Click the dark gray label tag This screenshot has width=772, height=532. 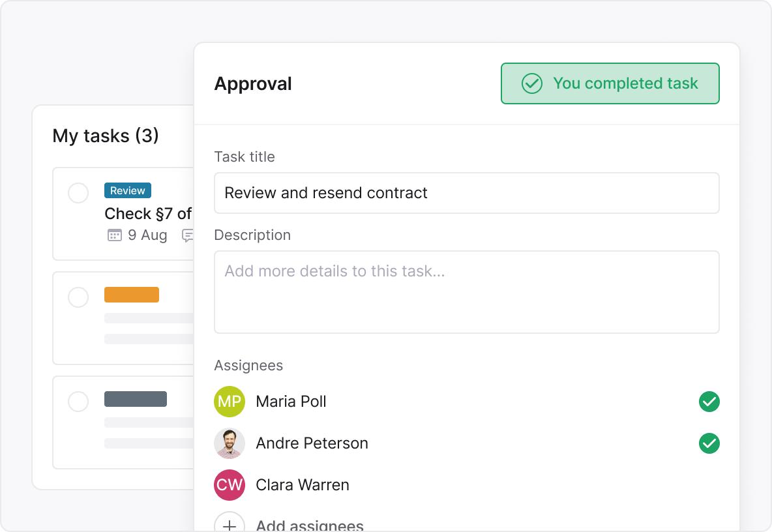(136, 399)
